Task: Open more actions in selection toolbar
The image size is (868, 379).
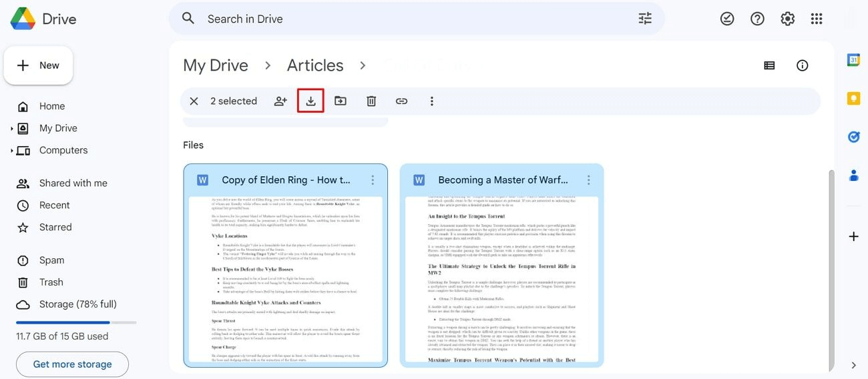Action: (432, 101)
